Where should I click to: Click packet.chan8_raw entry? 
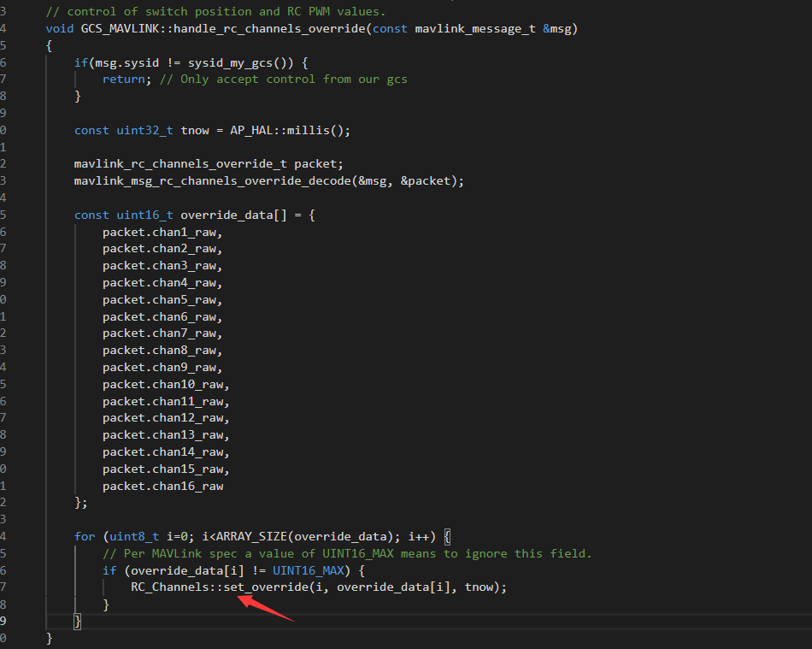pyautogui.click(x=162, y=351)
